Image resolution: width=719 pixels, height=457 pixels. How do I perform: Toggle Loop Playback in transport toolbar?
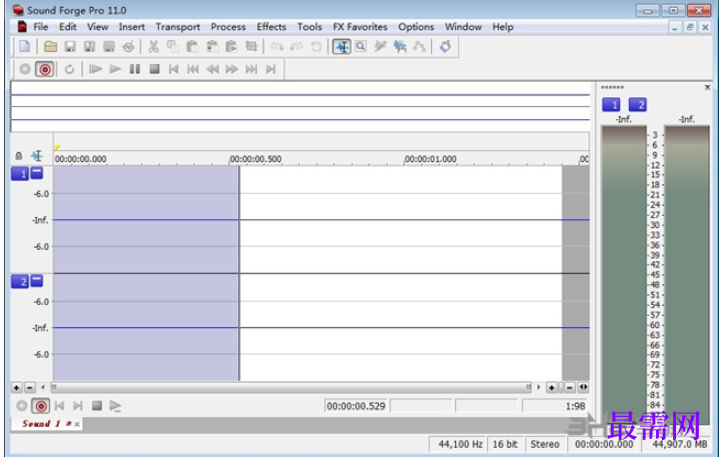pyautogui.click(x=69, y=69)
